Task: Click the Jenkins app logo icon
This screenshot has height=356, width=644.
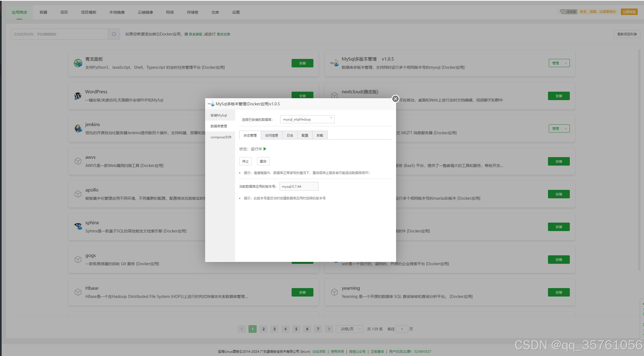Action: tap(78, 128)
